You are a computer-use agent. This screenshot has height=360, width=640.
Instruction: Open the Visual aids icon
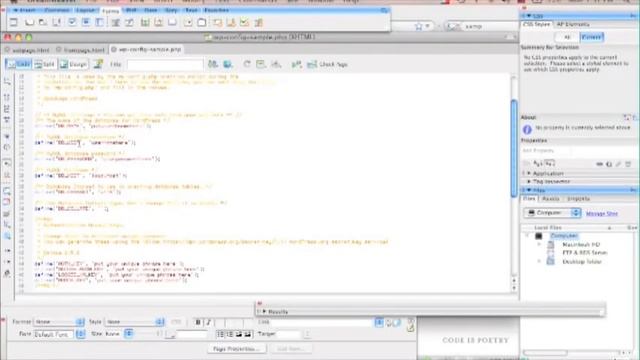pyautogui.click(x=276, y=64)
